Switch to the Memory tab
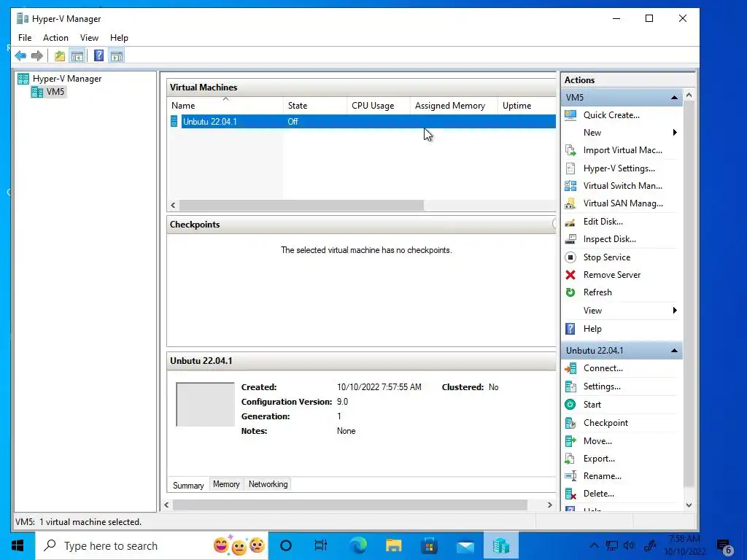The height and width of the screenshot is (560, 747). click(226, 484)
